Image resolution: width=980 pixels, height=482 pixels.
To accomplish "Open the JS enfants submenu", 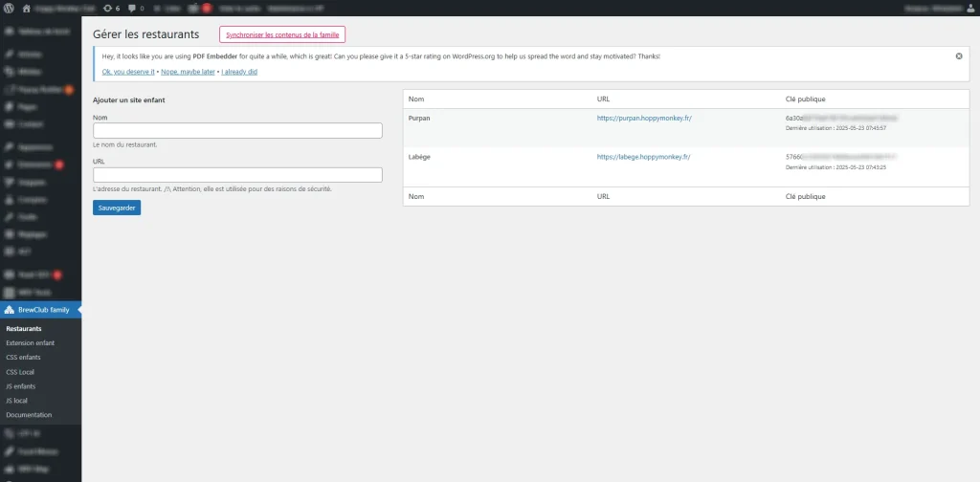I will 21,385.
